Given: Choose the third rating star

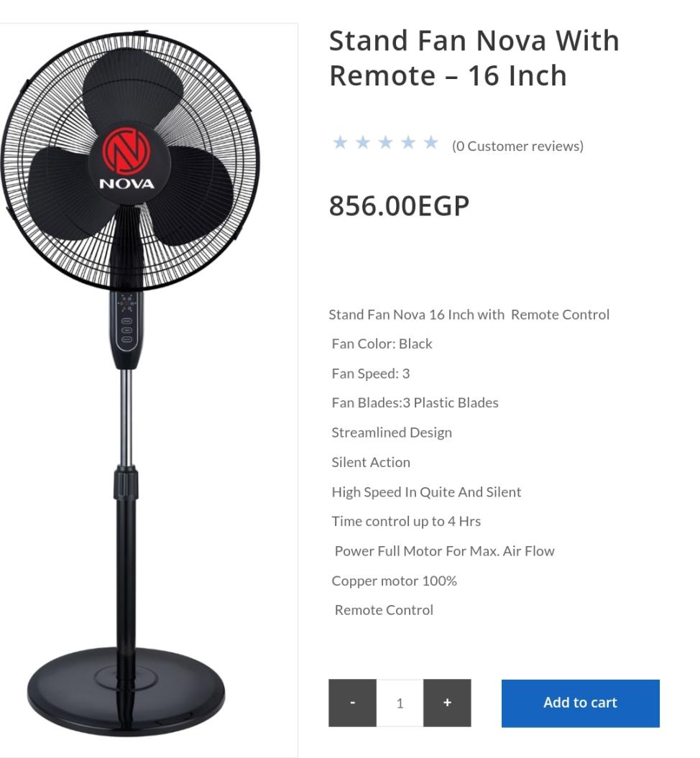Looking at the screenshot, I should pos(386,142).
